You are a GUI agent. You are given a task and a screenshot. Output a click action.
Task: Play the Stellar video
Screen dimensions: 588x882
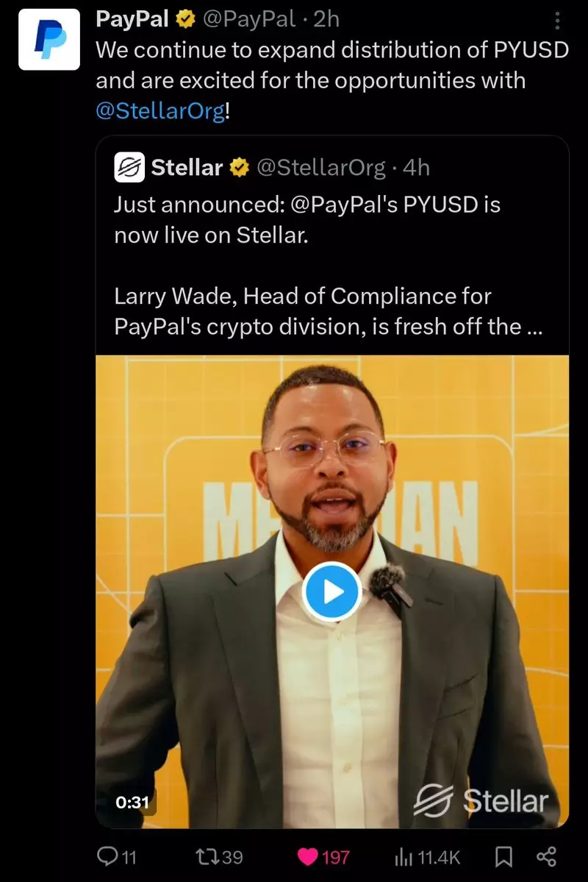coord(331,591)
